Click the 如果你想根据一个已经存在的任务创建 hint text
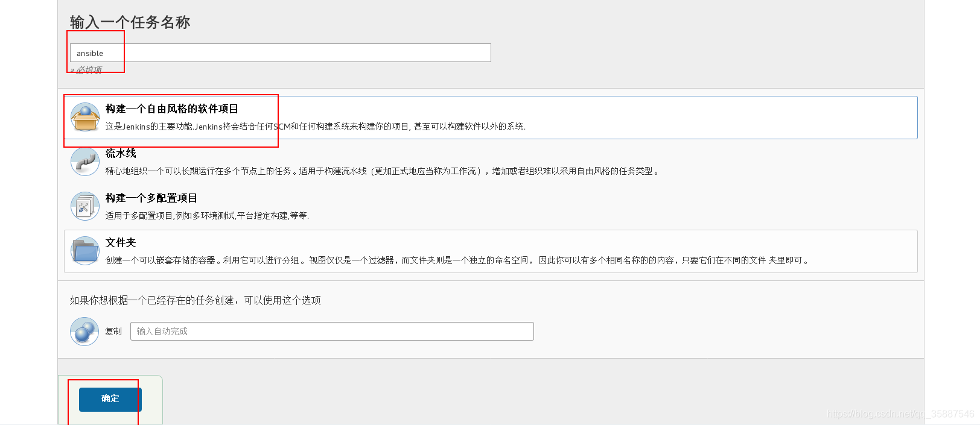 (x=196, y=300)
